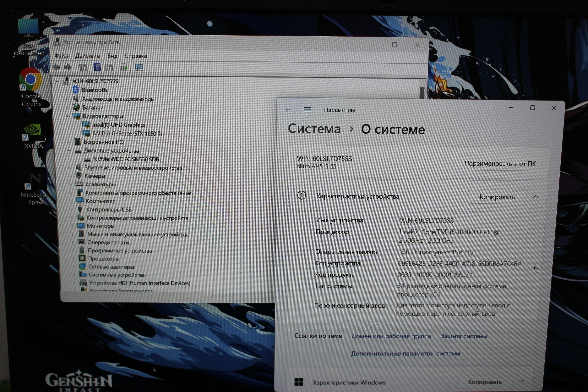Open the Защита системы link
Viewport: 588px width, 392px height.
click(464, 336)
